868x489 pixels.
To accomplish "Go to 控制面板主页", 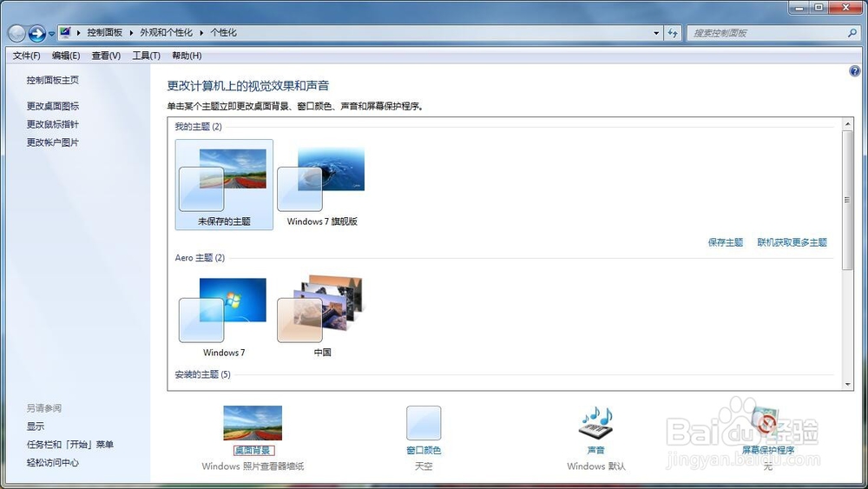I will 53,80.
